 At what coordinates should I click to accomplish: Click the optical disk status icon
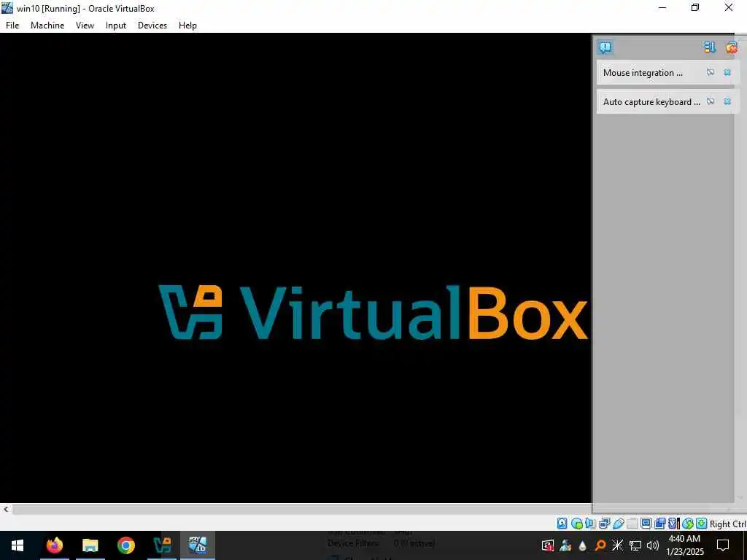pyautogui.click(x=577, y=524)
